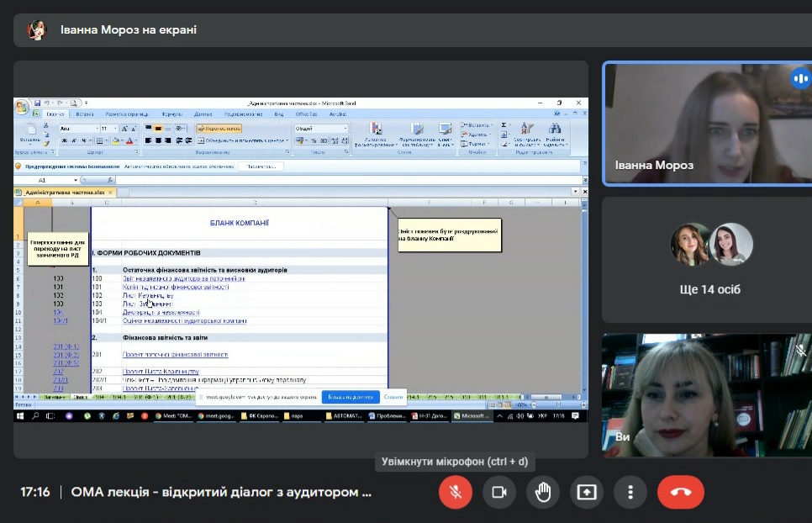Open Формулы ribbon tab
This screenshot has height=523, width=812.
172,114
